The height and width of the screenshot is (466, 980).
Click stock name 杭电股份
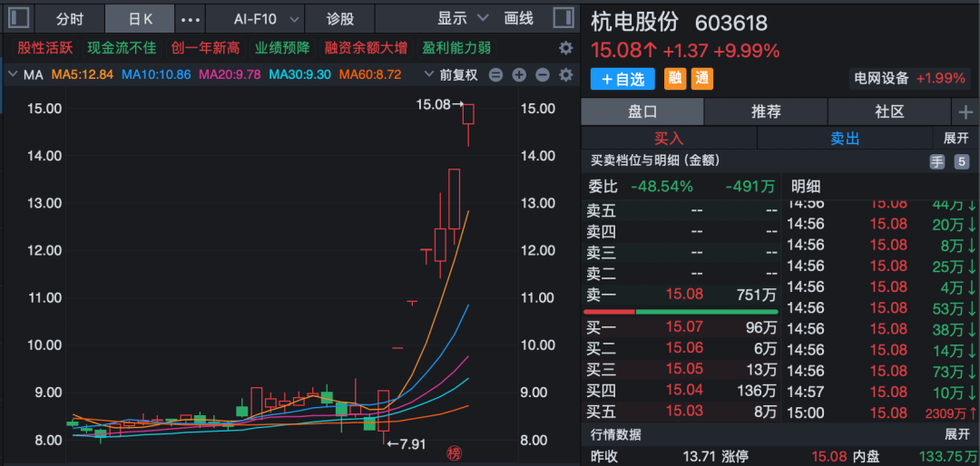[x=634, y=23]
